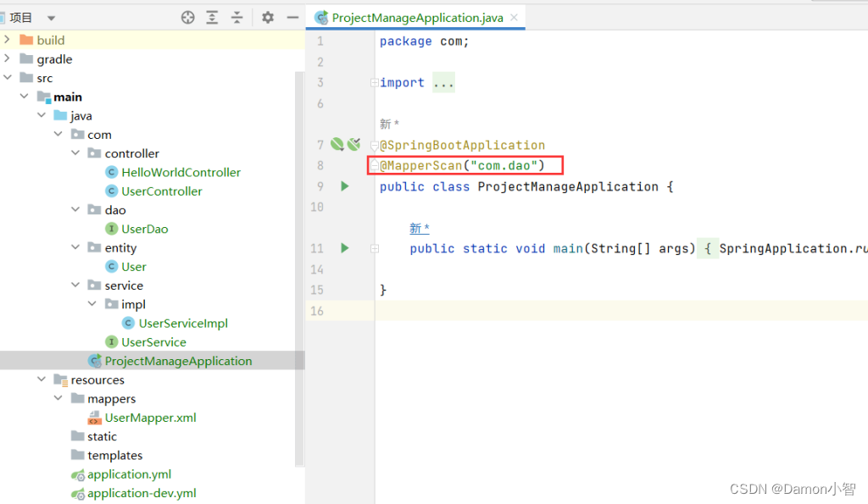868x504 pixels.
Task: Select UserMapper.xml under the mappers folder
Action: tap(149, 417)
